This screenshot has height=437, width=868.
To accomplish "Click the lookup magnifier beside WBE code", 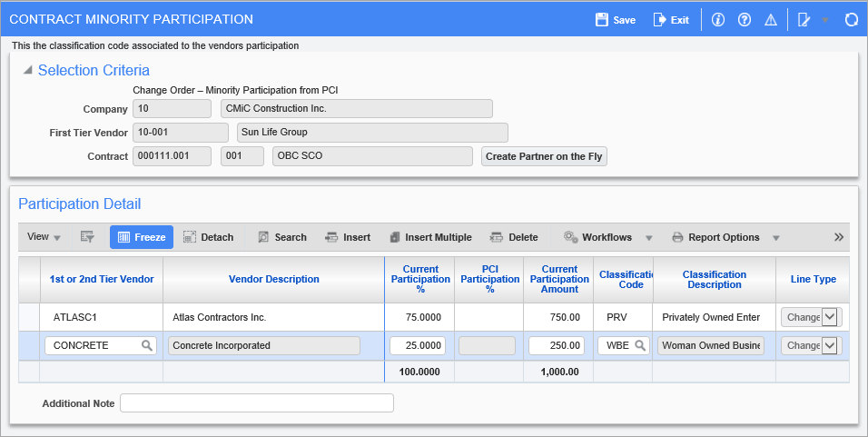I will [639, 345].
